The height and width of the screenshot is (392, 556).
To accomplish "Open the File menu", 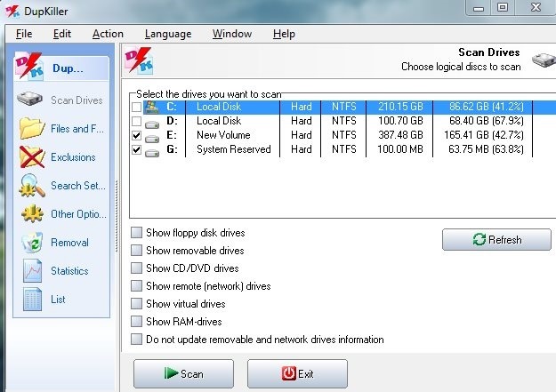I will click(24, 34).
